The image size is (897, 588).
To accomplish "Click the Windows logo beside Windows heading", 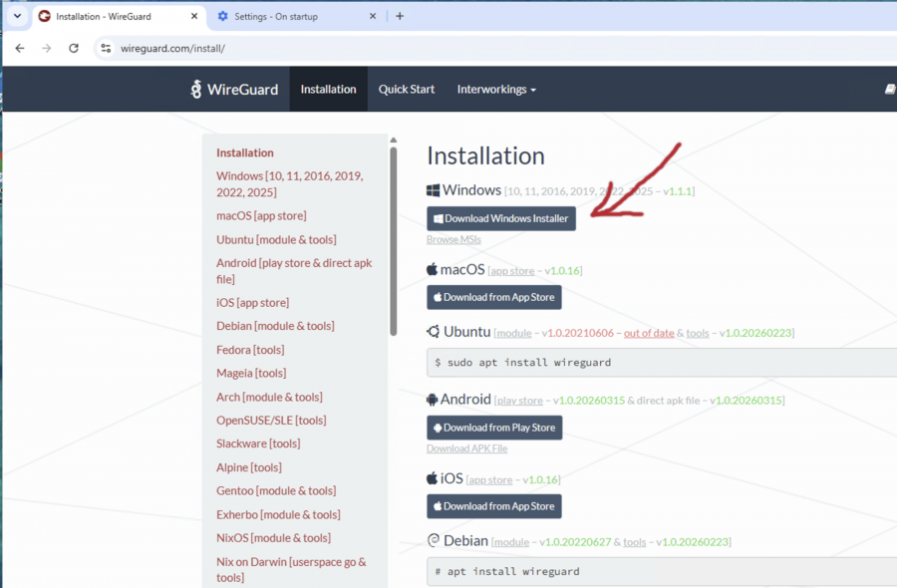I will [x=434, y=190].
